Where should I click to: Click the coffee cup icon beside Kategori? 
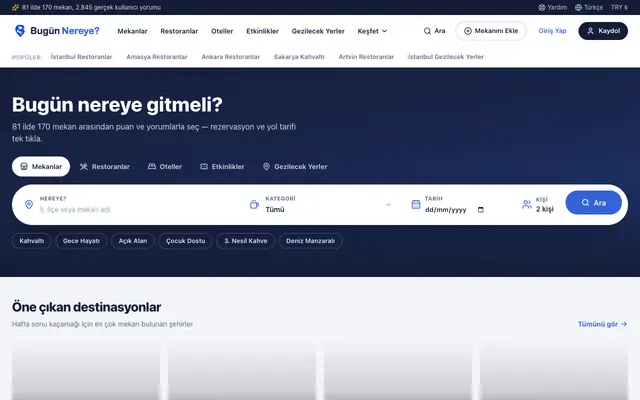(x=254, y=204)
